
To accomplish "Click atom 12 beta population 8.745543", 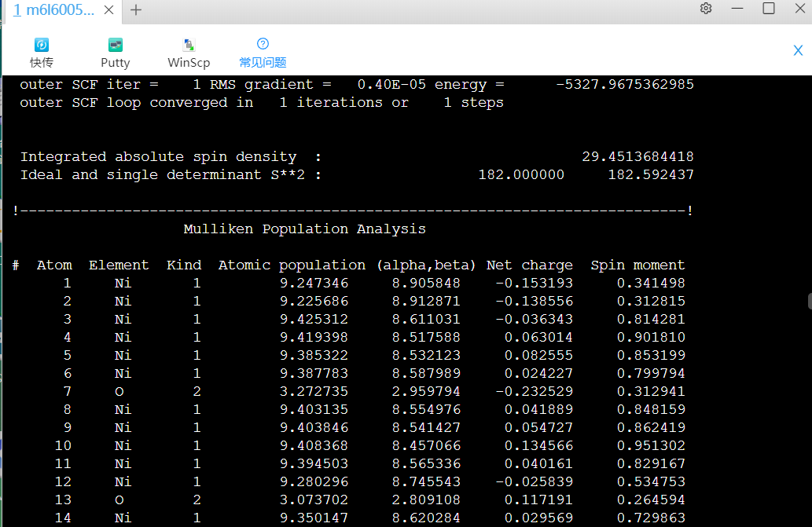I will [x=426, y=482].
